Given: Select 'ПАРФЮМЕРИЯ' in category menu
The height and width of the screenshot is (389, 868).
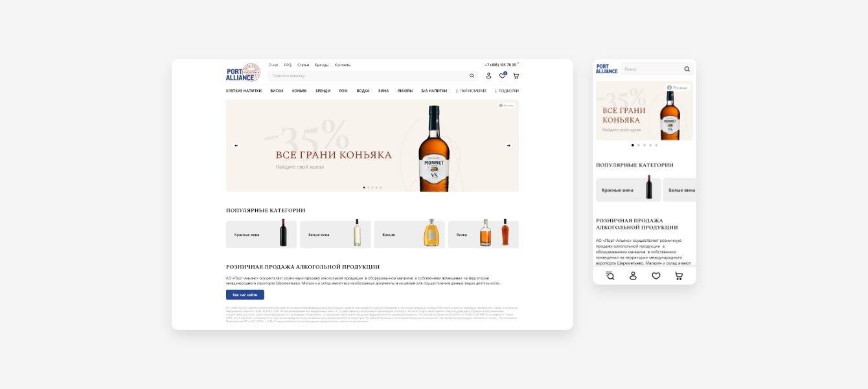Looking at the screenshot, I should click(472, 91).
